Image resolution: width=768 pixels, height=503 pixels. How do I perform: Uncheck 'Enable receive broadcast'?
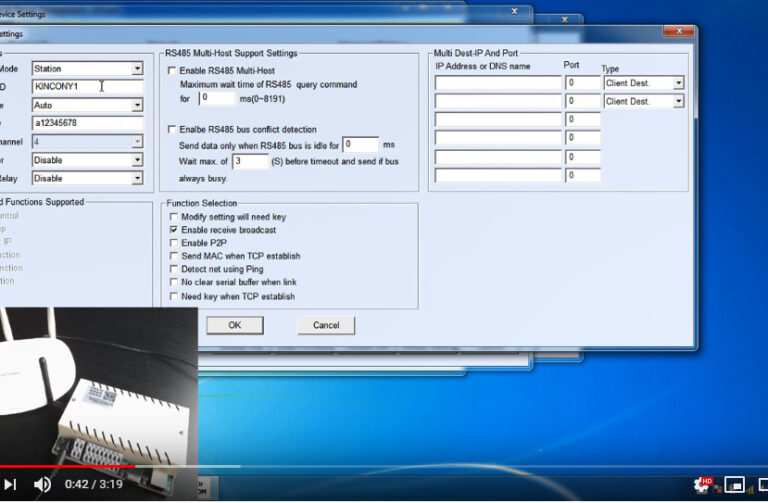pos(173,230)
